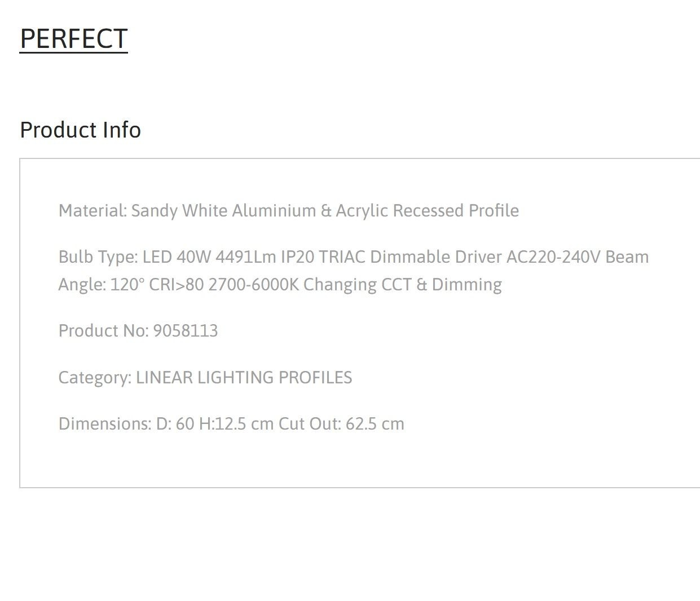
Task: Click the Category label
Action: point(95,377)
